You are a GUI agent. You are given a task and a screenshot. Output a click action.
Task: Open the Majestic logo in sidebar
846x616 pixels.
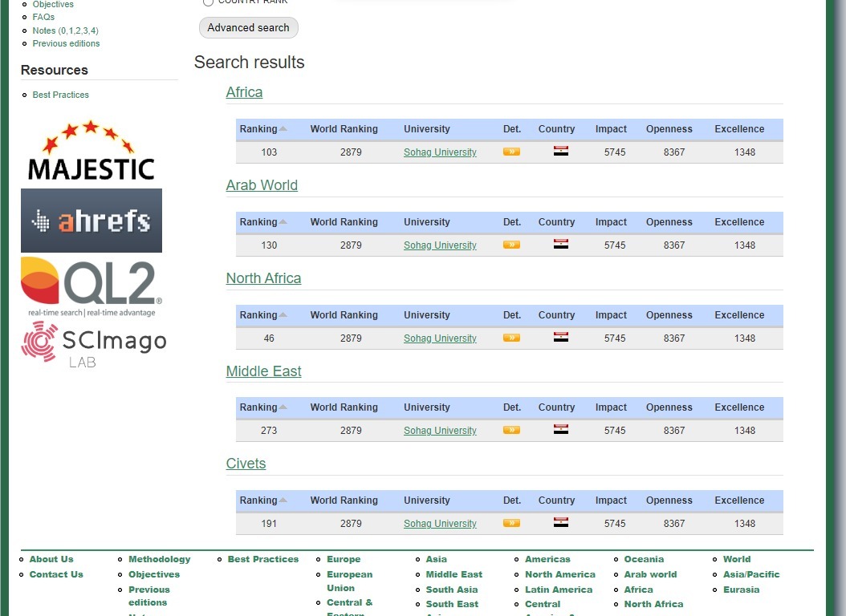91,151
